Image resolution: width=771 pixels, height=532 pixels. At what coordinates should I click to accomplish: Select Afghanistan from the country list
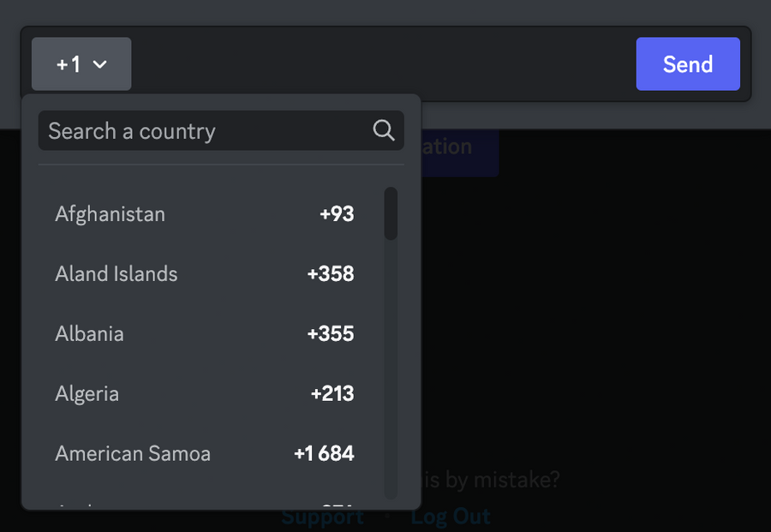(x=110, y=213)
